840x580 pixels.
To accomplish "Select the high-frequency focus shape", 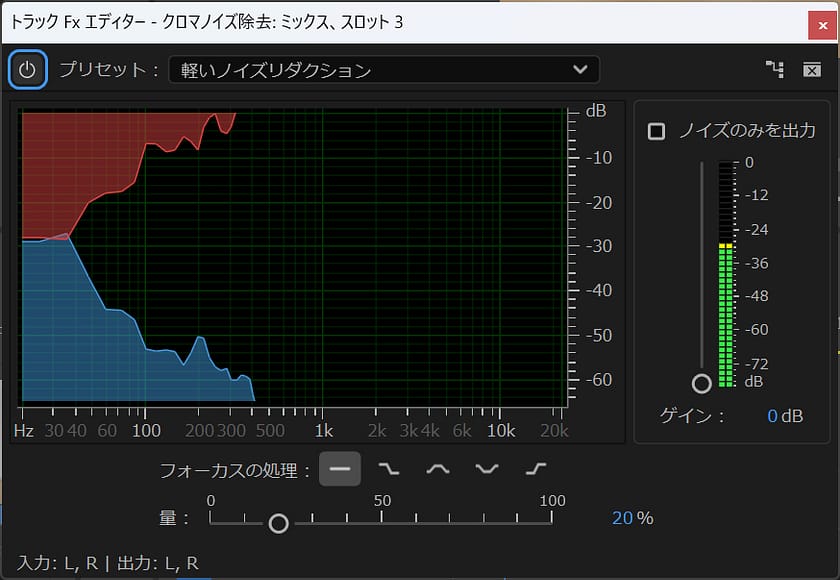I will 535,468.
